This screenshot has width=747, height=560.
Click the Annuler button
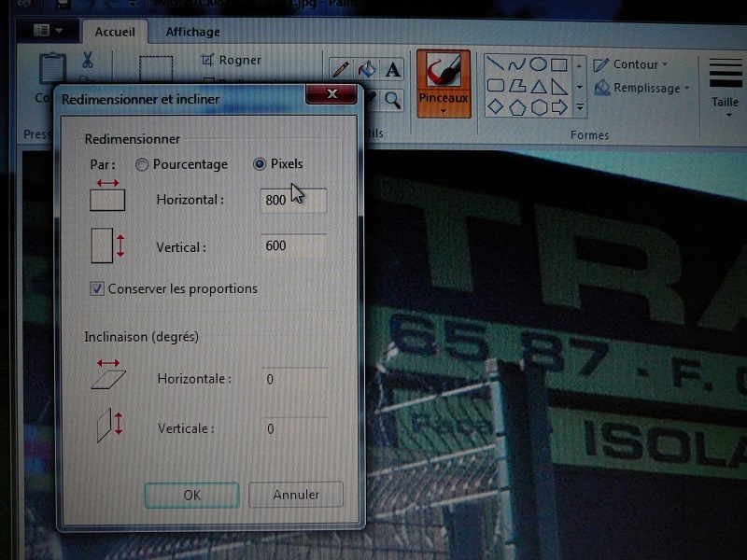[296, 495]
